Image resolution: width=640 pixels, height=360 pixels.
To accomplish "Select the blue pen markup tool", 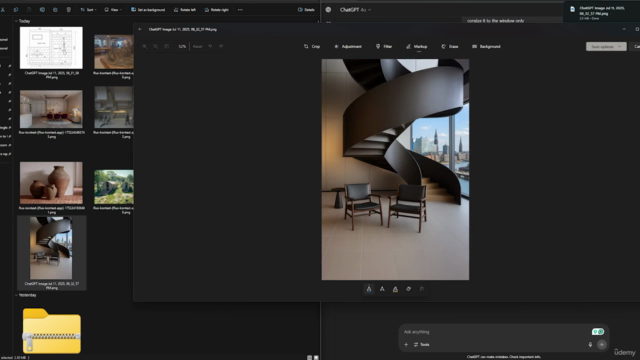I will (369, 289).
